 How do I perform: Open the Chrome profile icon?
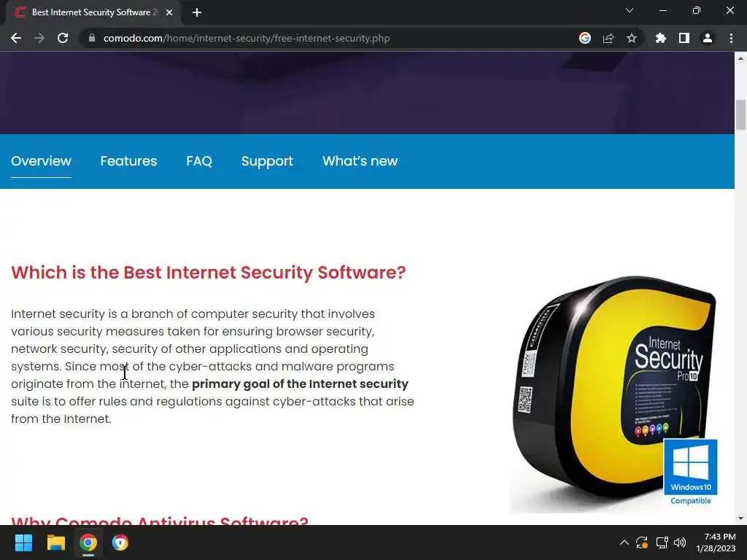[x=708, y=38]
